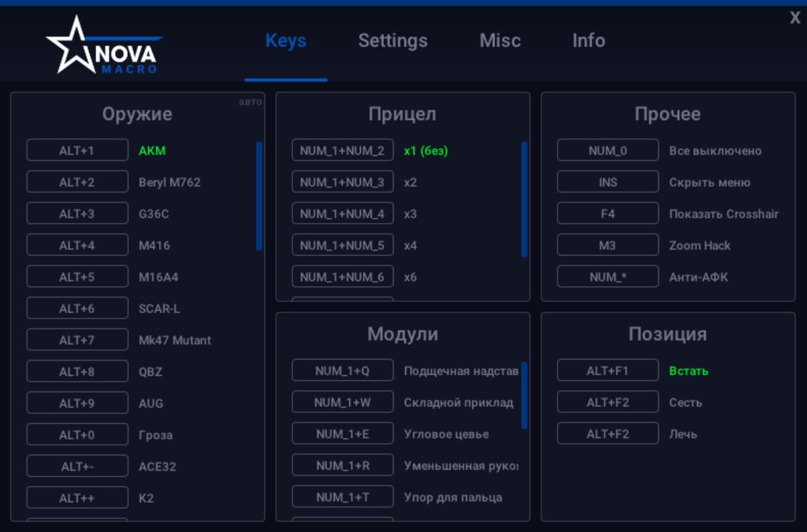Select the x6 scope keybind
This screenshot has width=807, height=532.
pyautogui.click(x=342, y=277)
